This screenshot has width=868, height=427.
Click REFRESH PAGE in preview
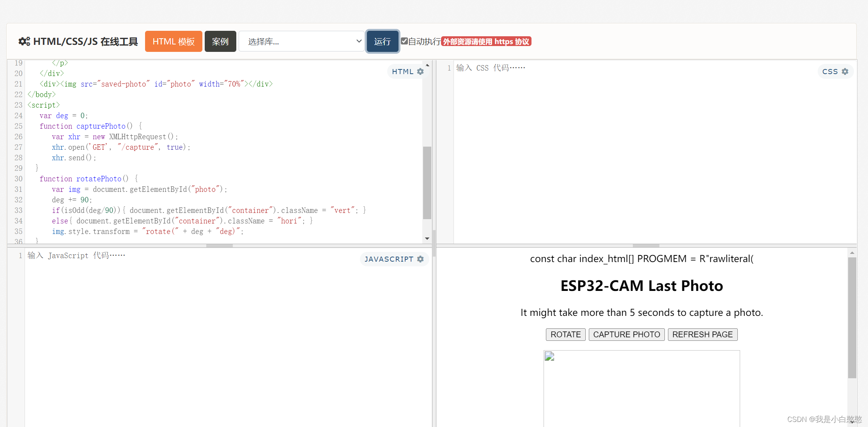(x=702, y=335)
